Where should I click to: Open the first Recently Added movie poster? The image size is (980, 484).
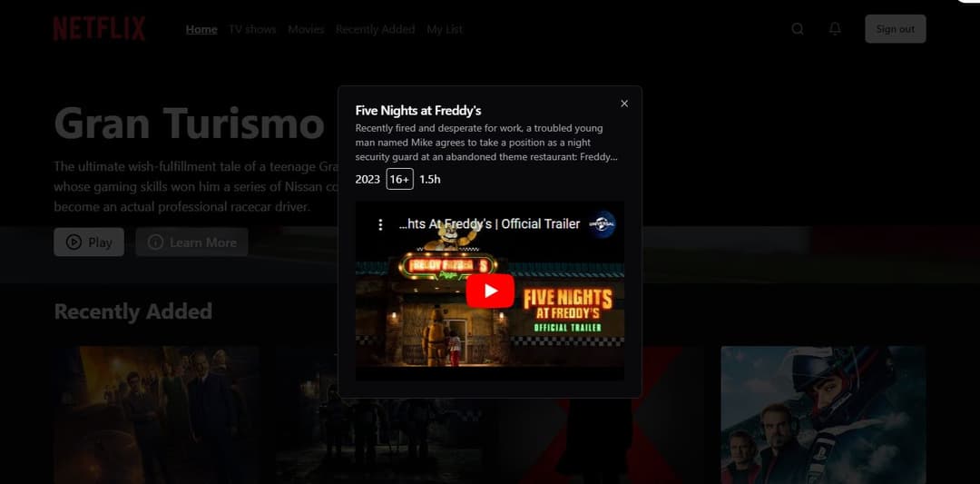pos(156,415)
